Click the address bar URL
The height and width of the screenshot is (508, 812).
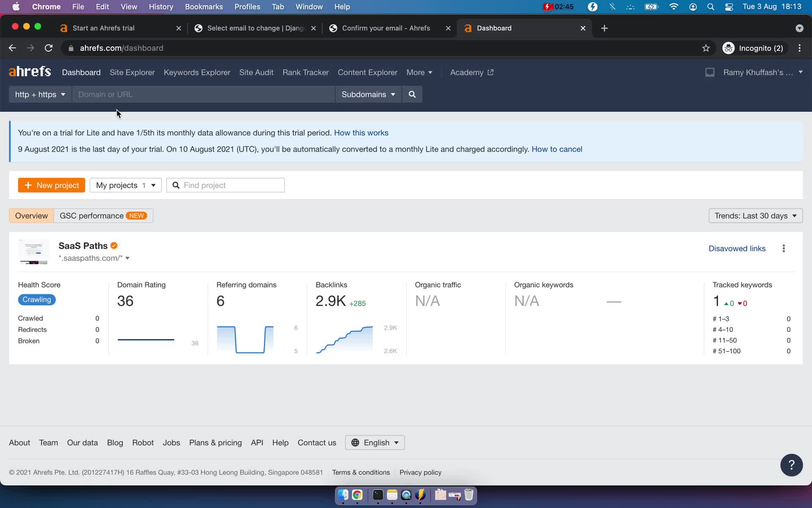pos(121,48)
